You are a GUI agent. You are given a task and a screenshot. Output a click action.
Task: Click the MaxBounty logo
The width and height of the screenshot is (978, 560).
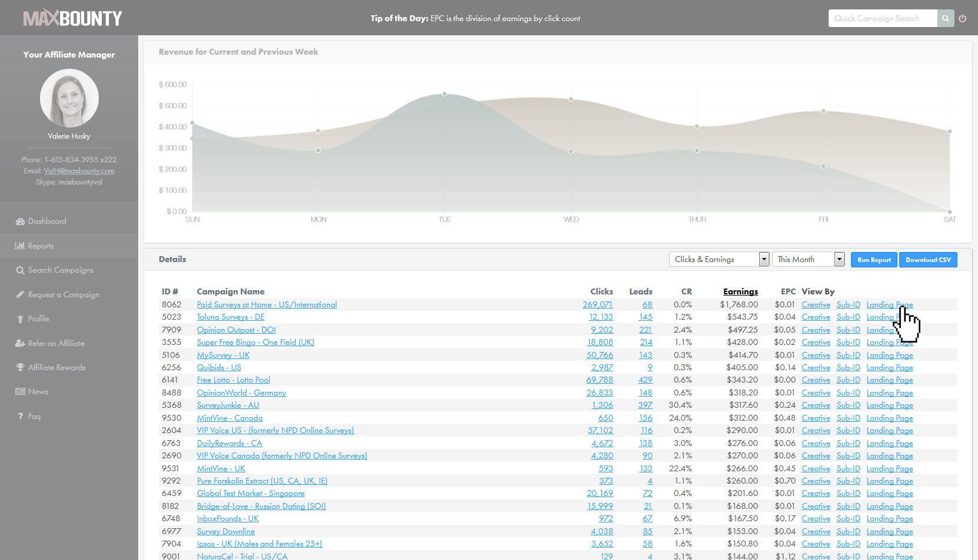pyautogui.click(x=72, y=18)
